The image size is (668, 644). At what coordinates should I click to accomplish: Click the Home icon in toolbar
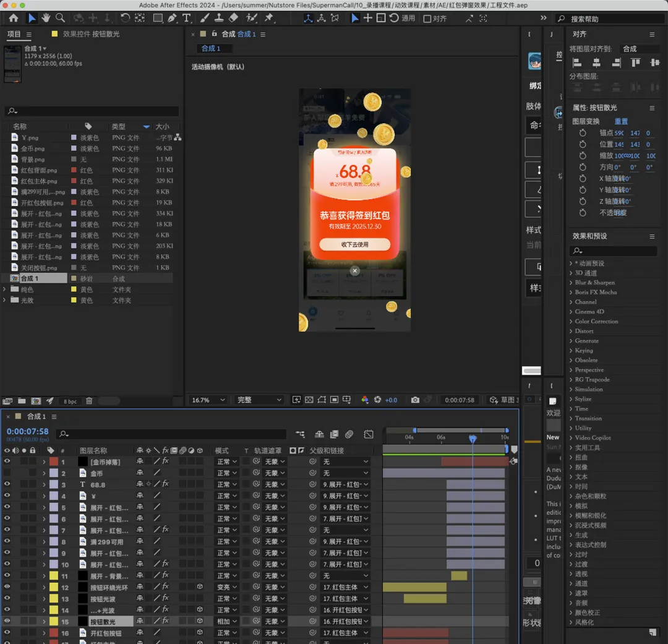click(x=14, y=18)
